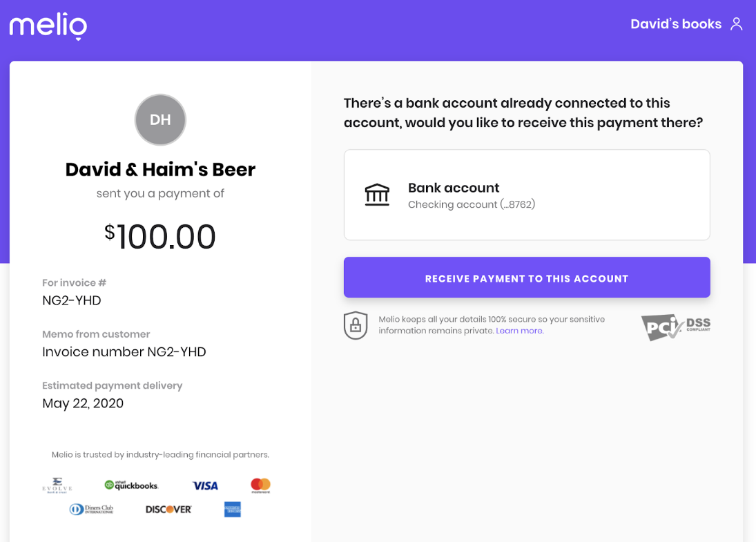Screen dimensions: 756x542
Task: Click Receive Payment To This Account button
Action: [x=527, y=278]
